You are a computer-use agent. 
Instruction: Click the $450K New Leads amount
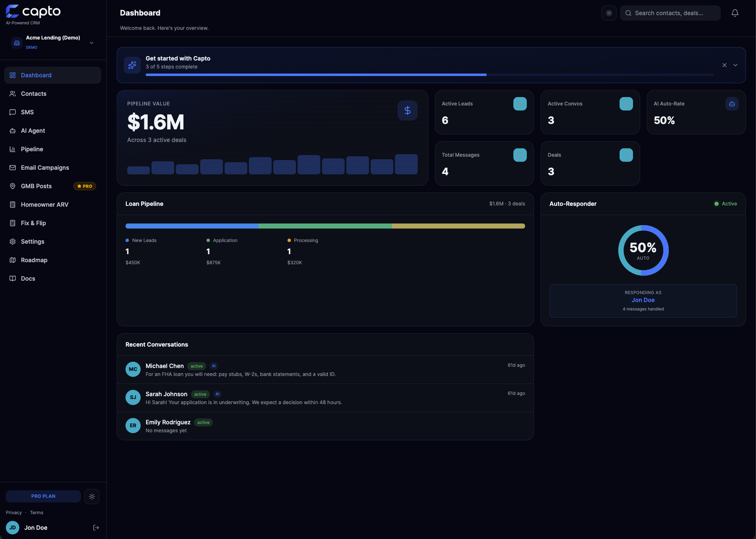click(x=133, y=263)
